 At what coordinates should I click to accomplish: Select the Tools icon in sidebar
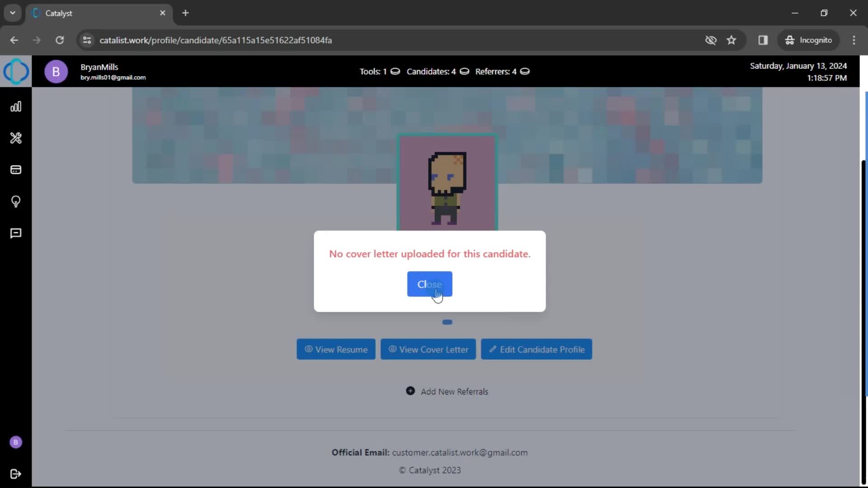tap(15, 138)
